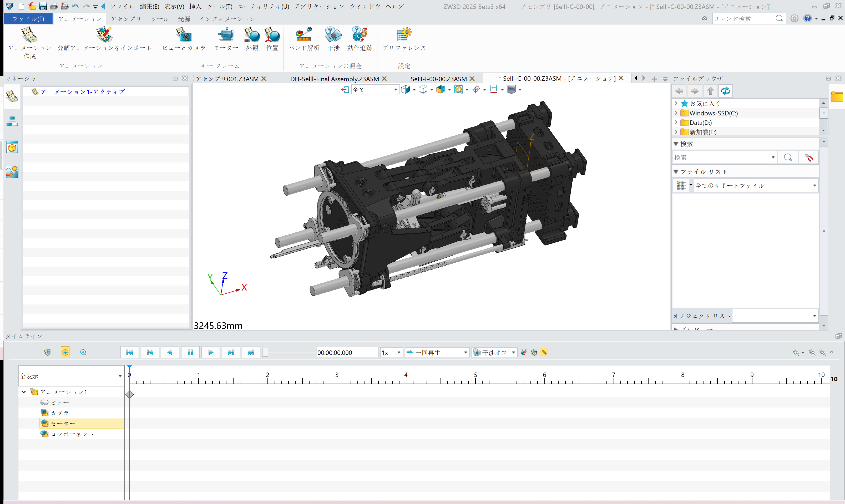Click the folder icon at far right edge
The height and width of the screenshot is (504, 845).
837,96
